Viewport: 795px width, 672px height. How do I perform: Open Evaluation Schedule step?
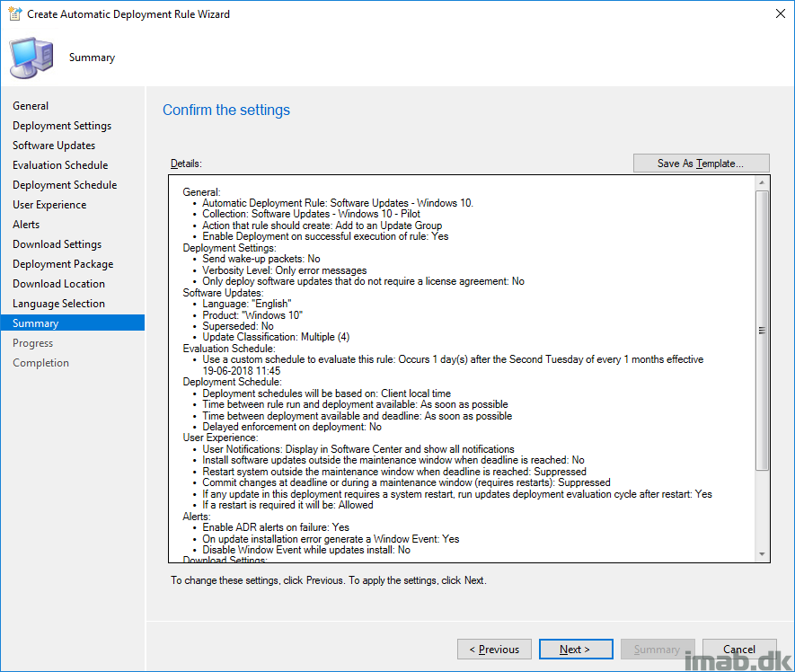[60, 165]
